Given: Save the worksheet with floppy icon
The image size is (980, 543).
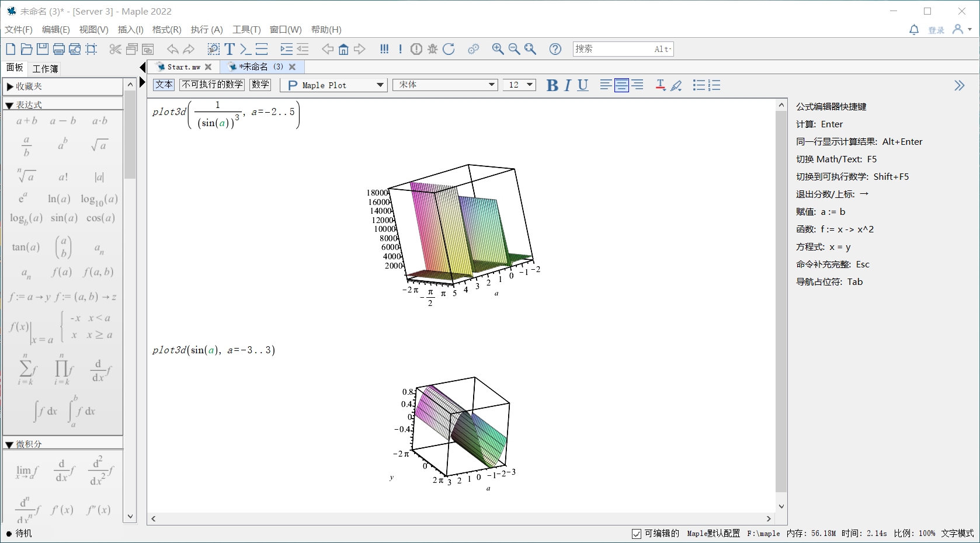Looking at the screenshot, I should tap(43, 49).
